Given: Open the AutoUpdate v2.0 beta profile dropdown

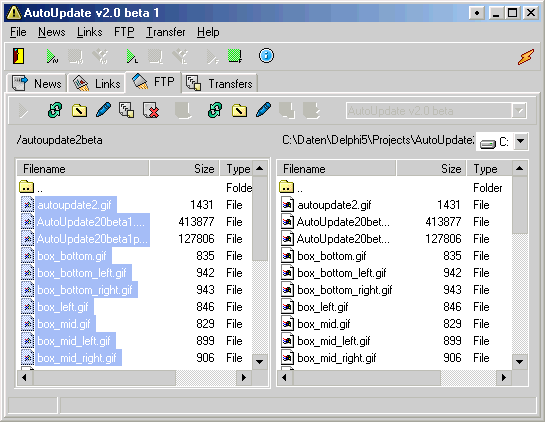Looking at the screenshot, I should tap(519, 111).
